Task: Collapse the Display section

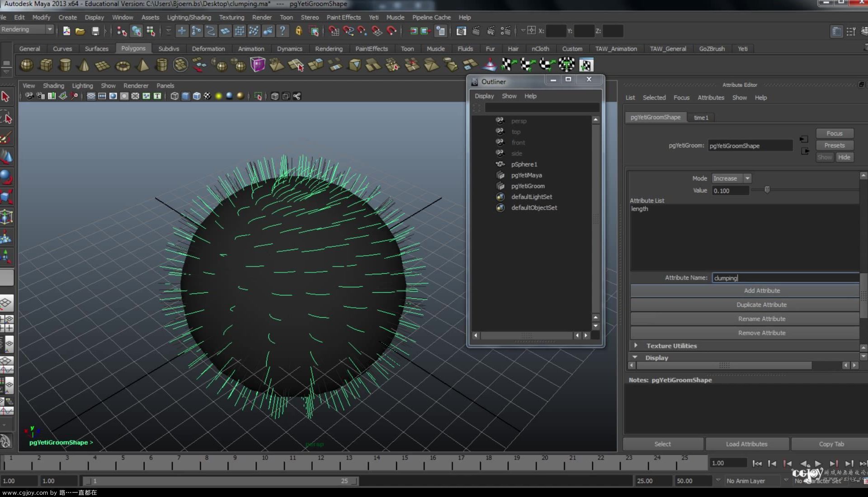Action: click(x=635, y=357)
